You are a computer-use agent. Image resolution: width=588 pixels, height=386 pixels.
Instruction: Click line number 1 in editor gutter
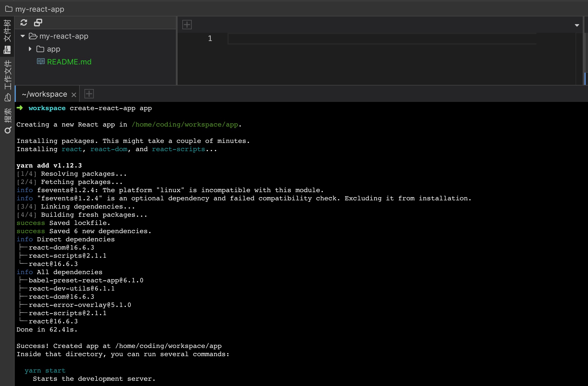click(x=210, y=38)
